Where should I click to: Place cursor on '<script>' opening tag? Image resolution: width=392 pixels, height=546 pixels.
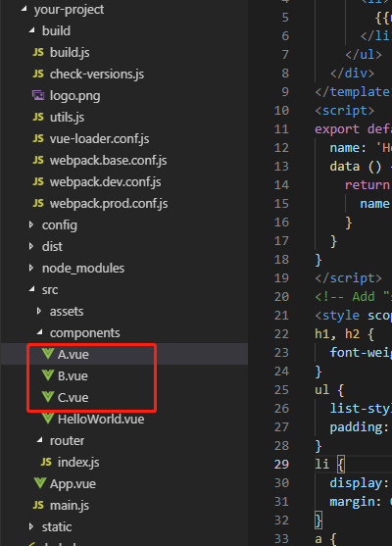[345, 111]
